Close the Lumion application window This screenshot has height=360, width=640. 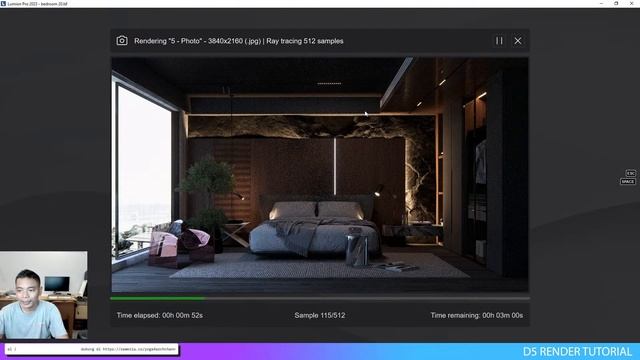click(x=631, y=3)
